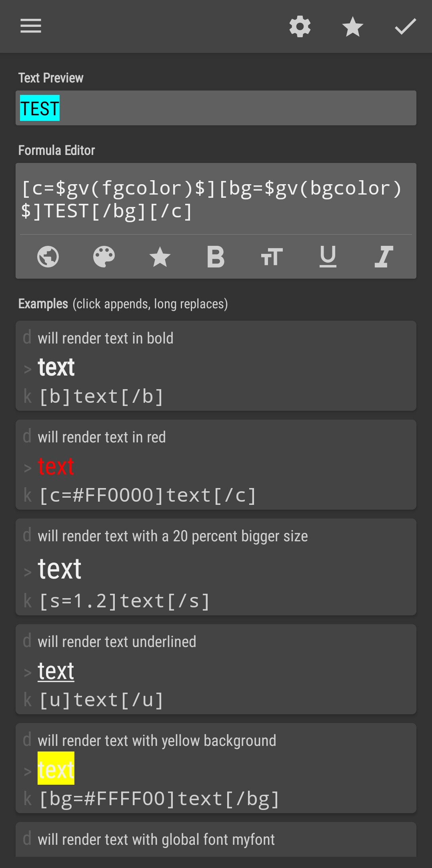Select the 20 percent bigger size example
This screenshot has height=868, width=432.
(216, 567)
